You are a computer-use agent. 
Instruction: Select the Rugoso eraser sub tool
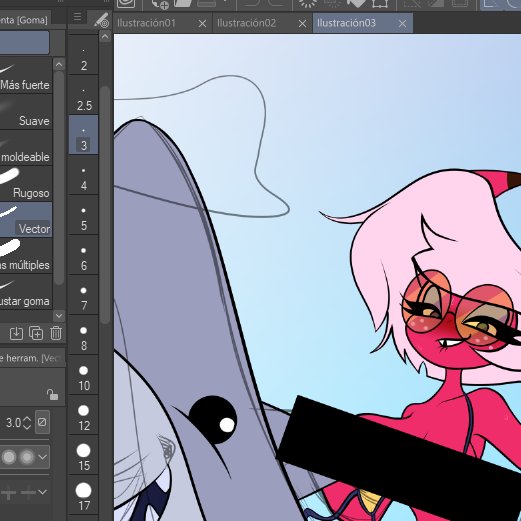[x=26, y=184]
